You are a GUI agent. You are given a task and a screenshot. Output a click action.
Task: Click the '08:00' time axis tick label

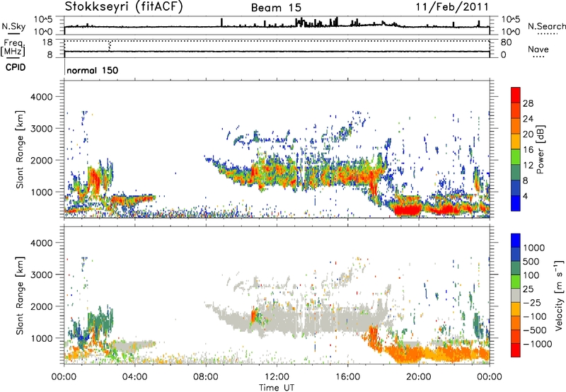206,377
